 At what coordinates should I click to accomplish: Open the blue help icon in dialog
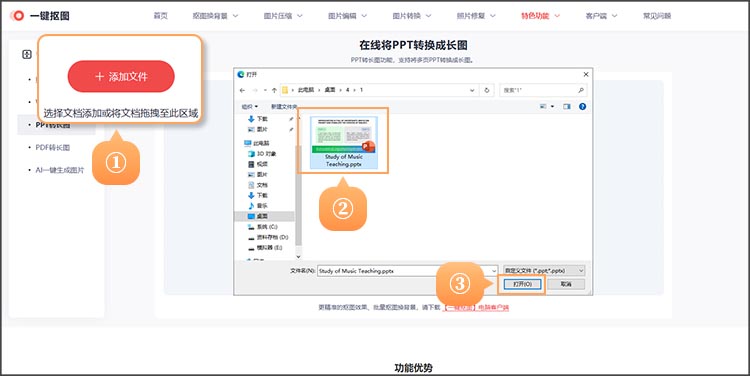coord(582,107)
